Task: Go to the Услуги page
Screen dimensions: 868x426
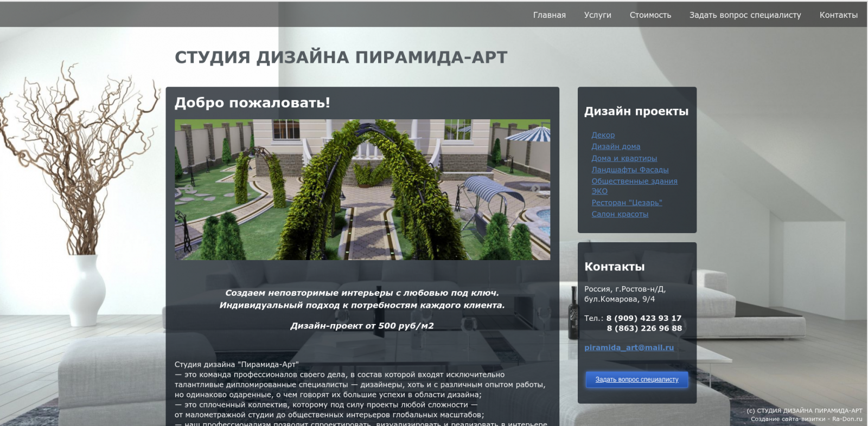Action: pos(597,15)
